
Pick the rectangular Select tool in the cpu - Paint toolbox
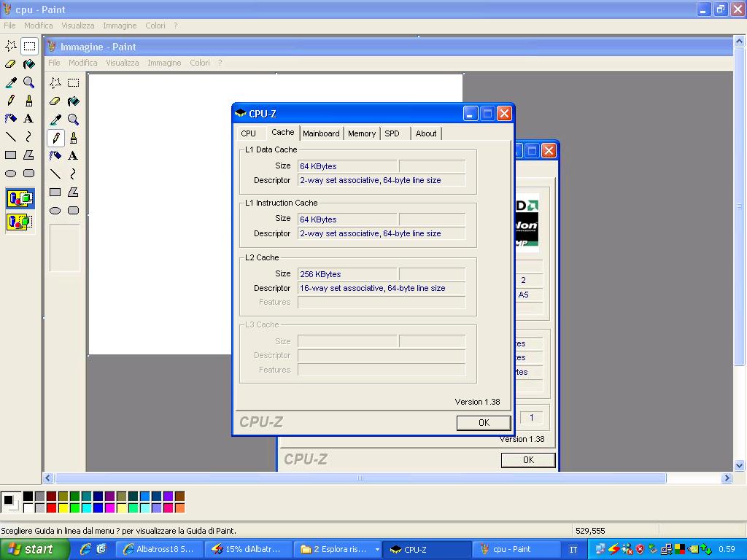pos(29,46)
